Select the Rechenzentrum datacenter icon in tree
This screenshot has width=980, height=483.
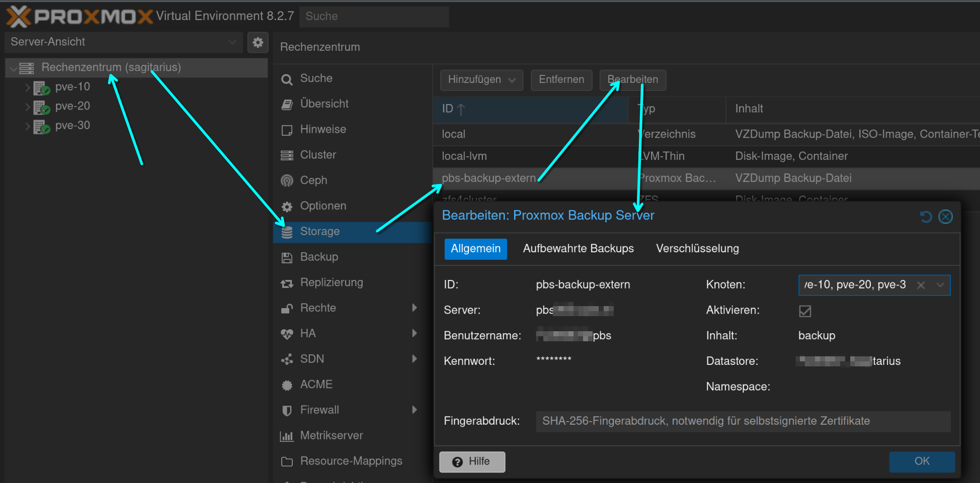pos(27,68)
